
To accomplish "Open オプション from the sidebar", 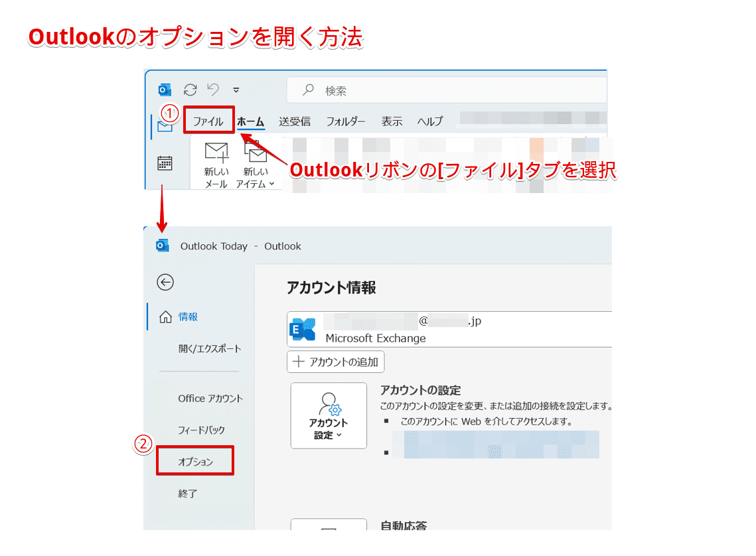I will tap(194, 460).
